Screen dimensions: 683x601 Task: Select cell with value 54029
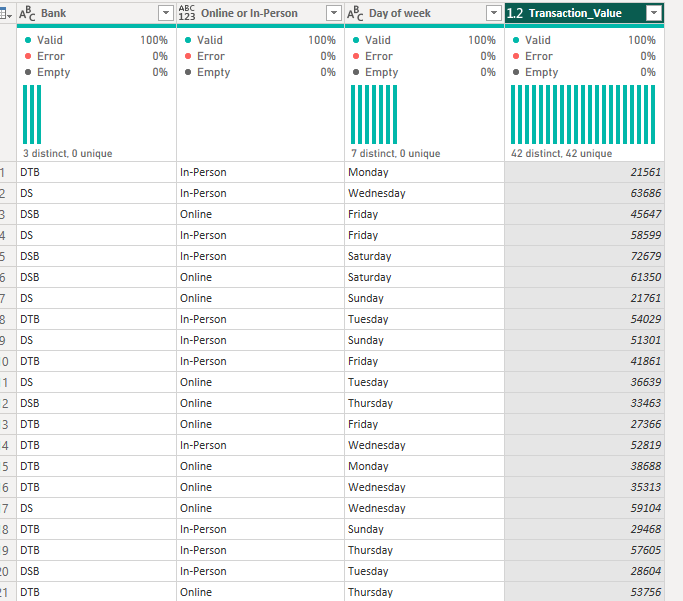click(x=584, y=319)
